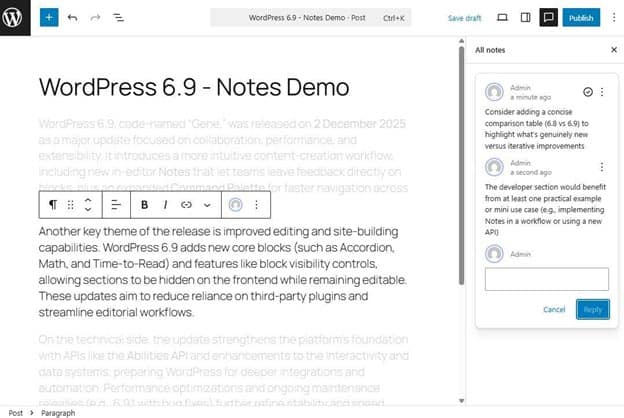Toggle the settings sidebar panel
This screenshot has height=418, width=624.
point(525,18)
